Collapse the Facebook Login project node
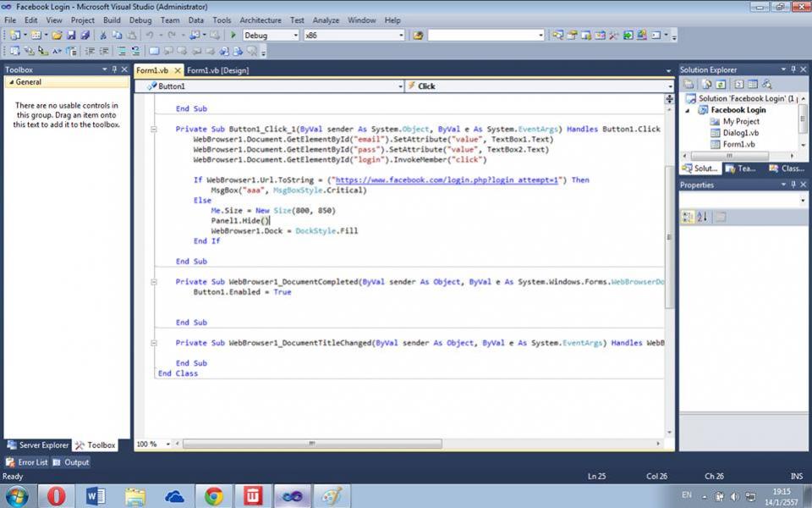Viewport: 812px width, 508px height. 688,110
